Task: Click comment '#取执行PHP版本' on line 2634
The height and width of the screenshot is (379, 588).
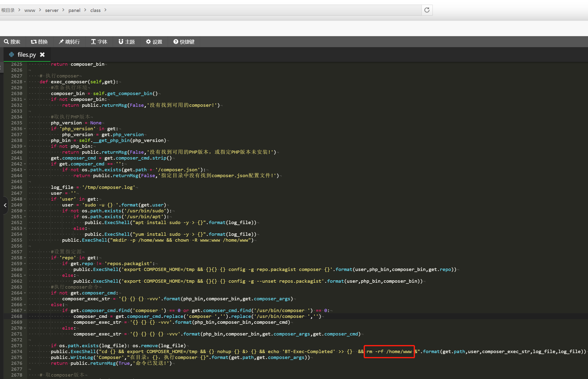Action: pos(71,117)
